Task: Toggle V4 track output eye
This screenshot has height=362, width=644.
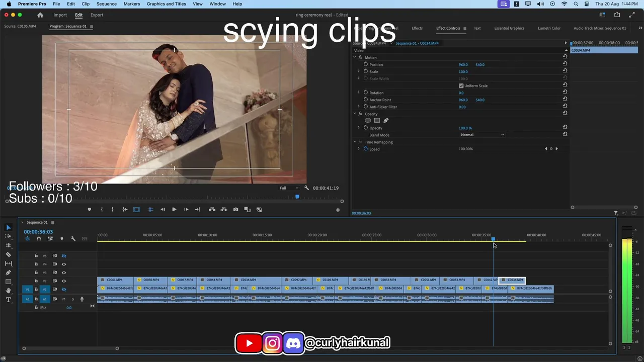Action: point(64,264)
